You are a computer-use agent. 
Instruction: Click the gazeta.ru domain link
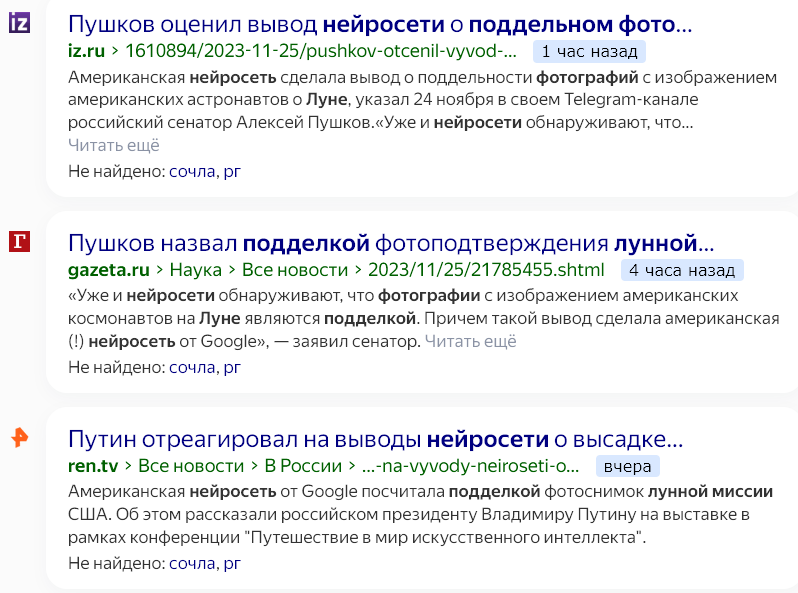pyautogui.click(x=109, y=270)
